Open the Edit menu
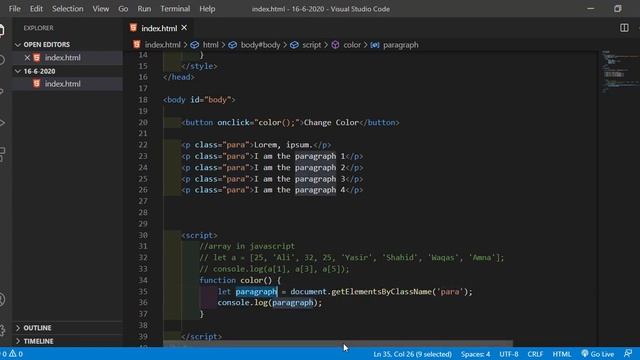This screenshot has width=640, height=360. point(36,9)
